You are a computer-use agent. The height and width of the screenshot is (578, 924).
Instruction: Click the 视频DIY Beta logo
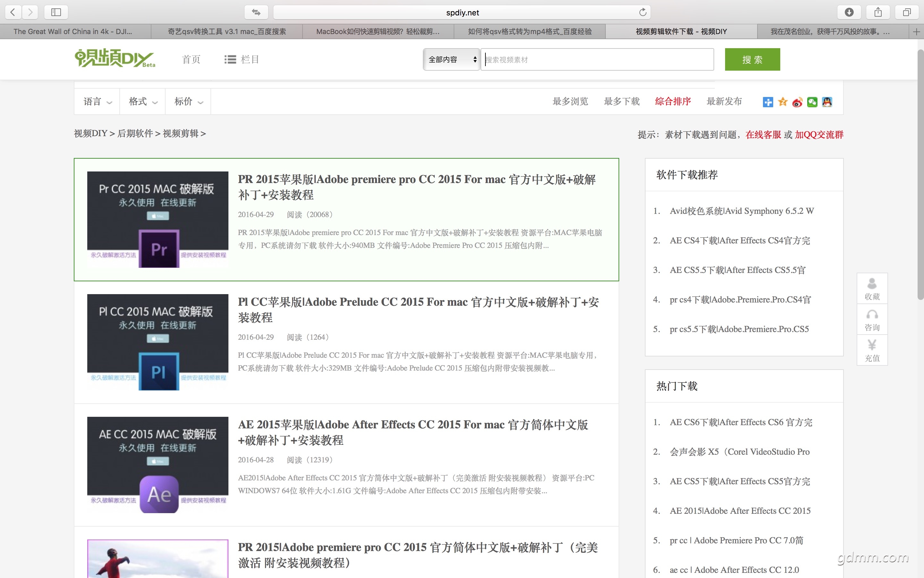115,58
